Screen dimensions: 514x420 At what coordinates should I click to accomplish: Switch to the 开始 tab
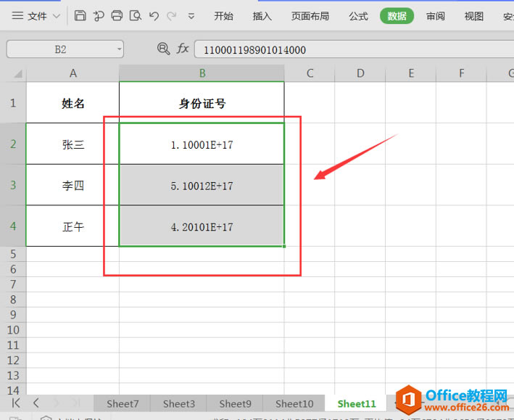click(223, 16)
